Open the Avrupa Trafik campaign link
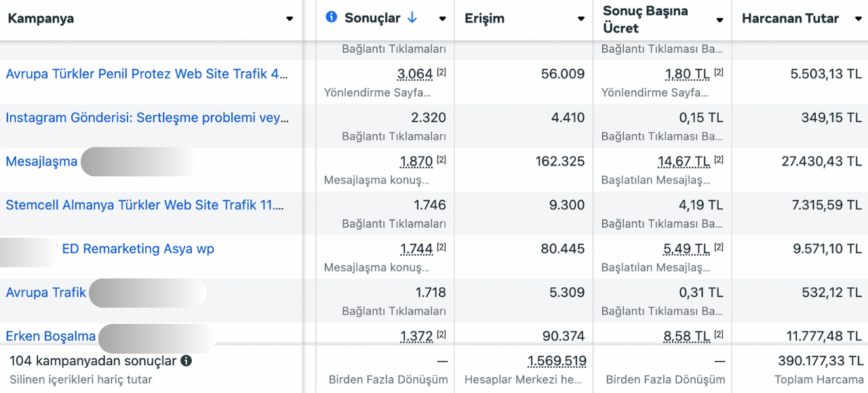The image size is (868, 393). (45, 293)
